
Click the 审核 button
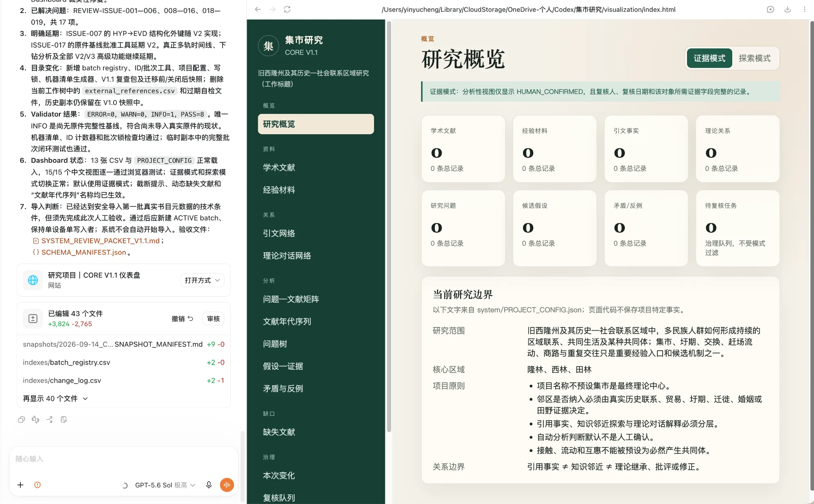(x=213, y=319)
